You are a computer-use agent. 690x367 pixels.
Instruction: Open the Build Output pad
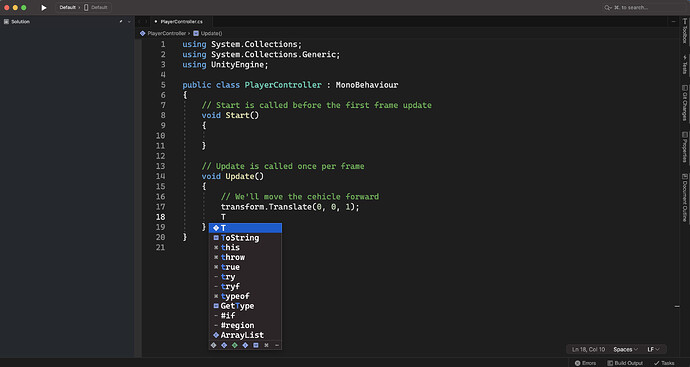coord(625,363)
